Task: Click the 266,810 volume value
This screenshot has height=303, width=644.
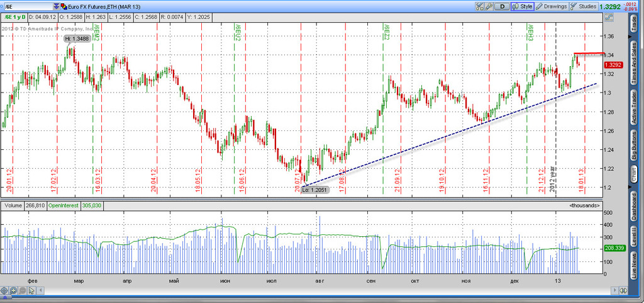Action: [x=35, y=205]
